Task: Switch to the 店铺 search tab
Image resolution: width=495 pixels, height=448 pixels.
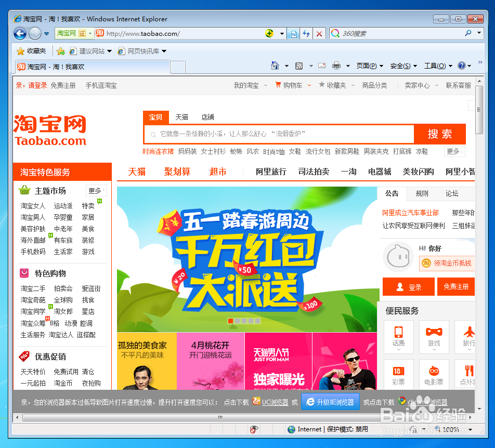Action: point(207,117)
